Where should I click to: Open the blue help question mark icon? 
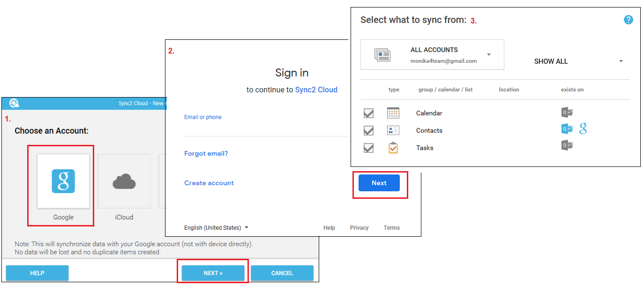(x=629, y=20)
